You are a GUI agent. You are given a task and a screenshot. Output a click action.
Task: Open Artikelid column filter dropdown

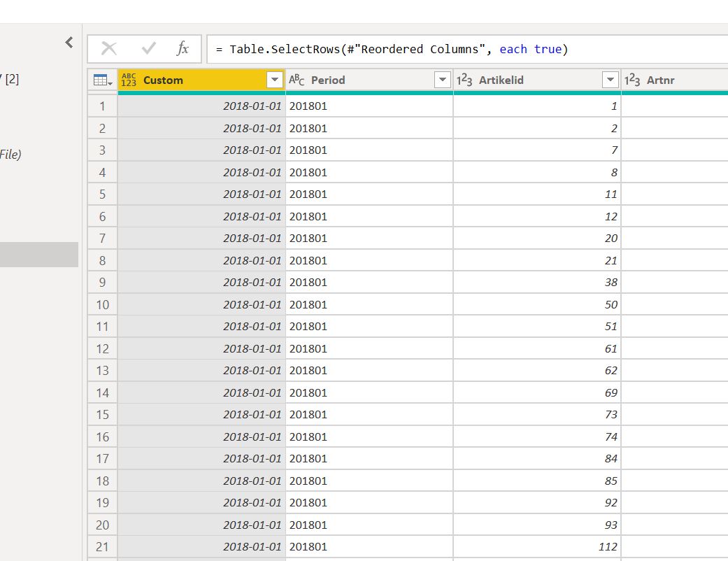(x=610, y=80)
